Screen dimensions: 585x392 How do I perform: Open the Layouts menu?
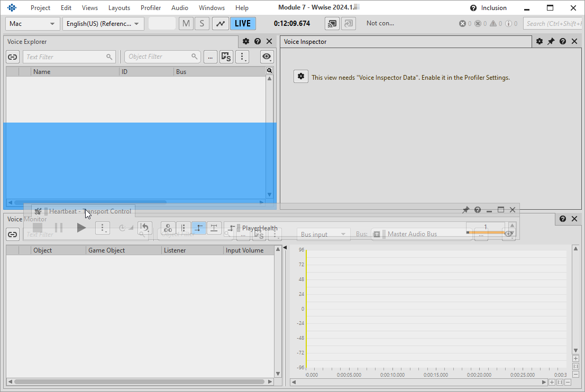pos(119,8)
